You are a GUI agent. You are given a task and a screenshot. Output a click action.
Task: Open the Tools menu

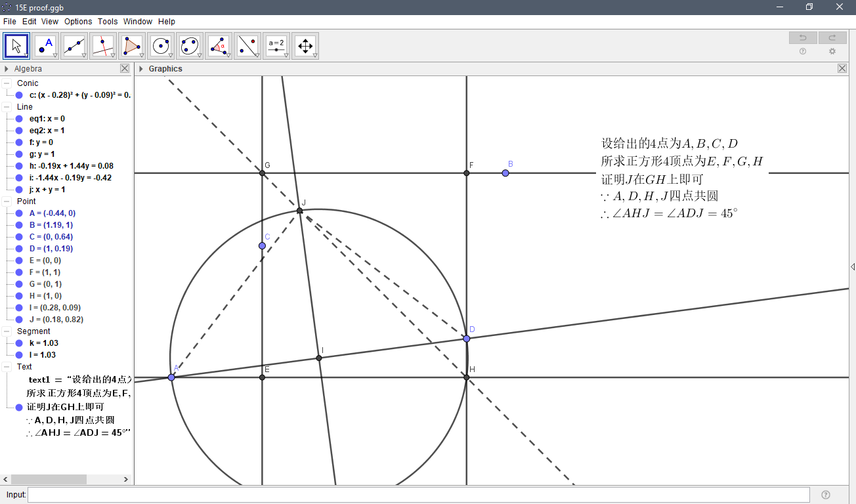pyautogui.click(x=107, y=21)
